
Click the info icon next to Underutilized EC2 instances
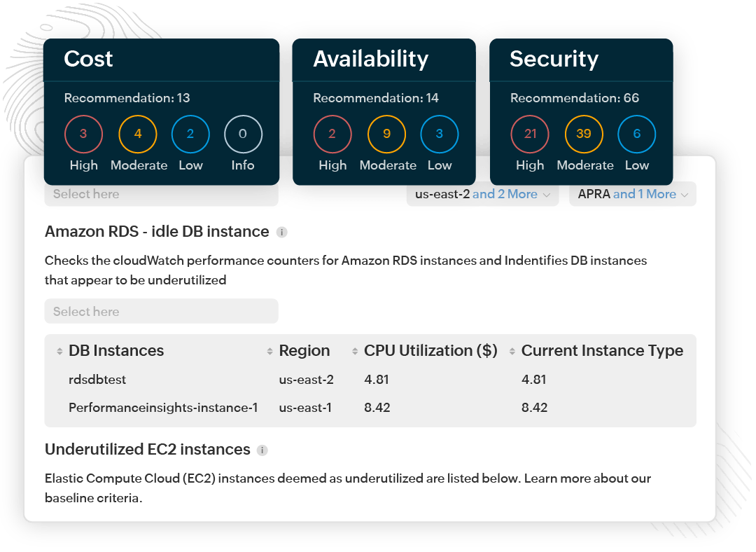coord(262,450)
